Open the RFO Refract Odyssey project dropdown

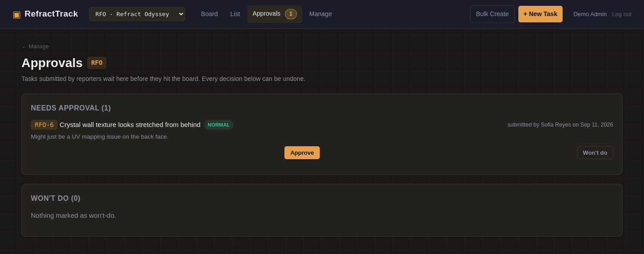click(137, 14)
